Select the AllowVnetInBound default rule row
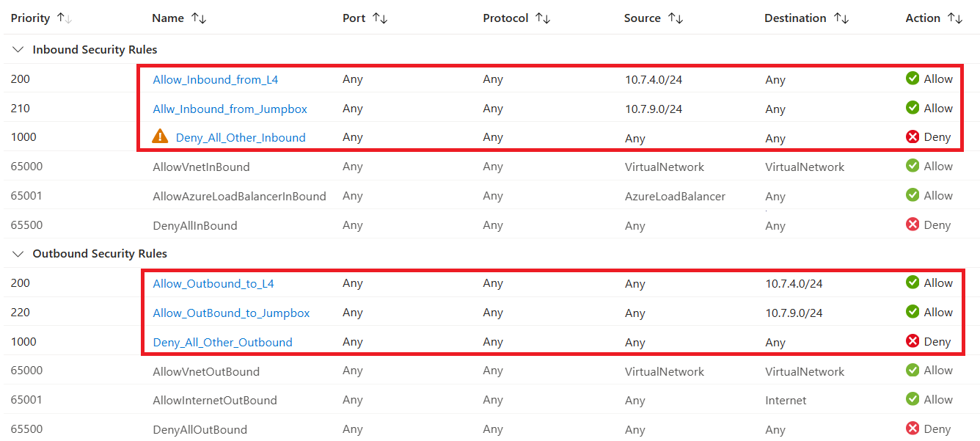The height and width of the screenshot is (441, 980). [490, 167]
